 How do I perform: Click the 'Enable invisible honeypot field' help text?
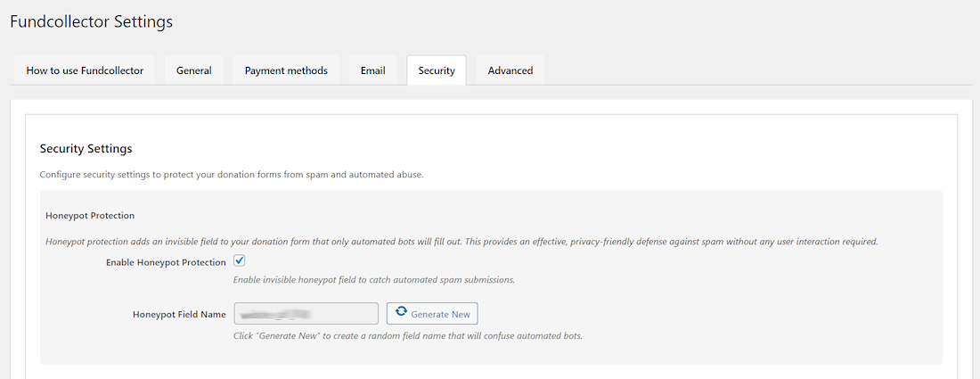(374, 279)
